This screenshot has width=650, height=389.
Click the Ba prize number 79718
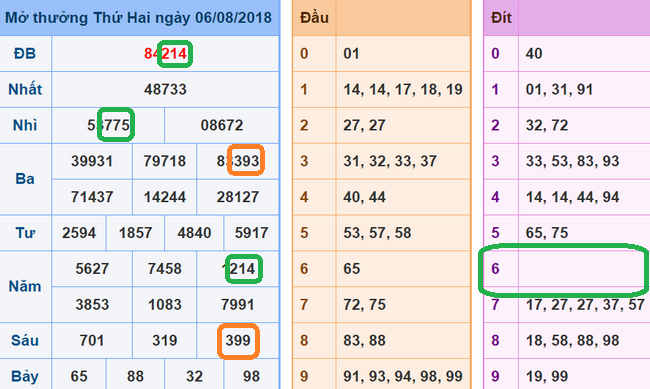point(165,161)
